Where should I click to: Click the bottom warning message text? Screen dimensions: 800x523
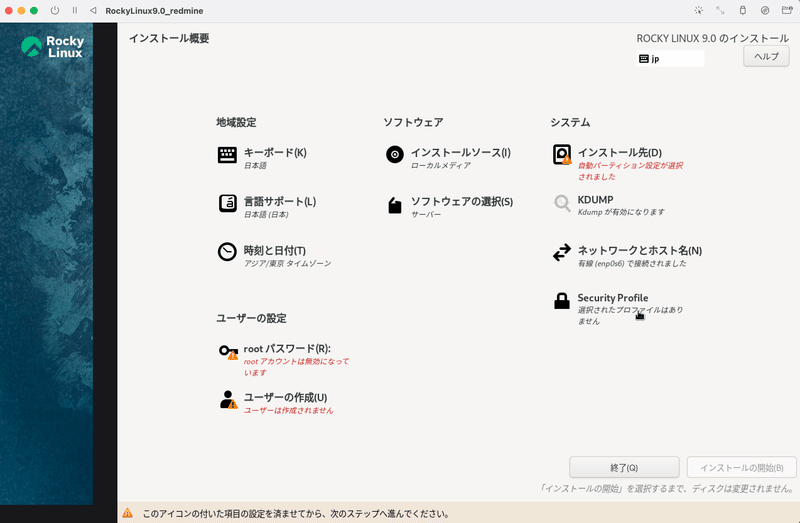tap(296, 514)
